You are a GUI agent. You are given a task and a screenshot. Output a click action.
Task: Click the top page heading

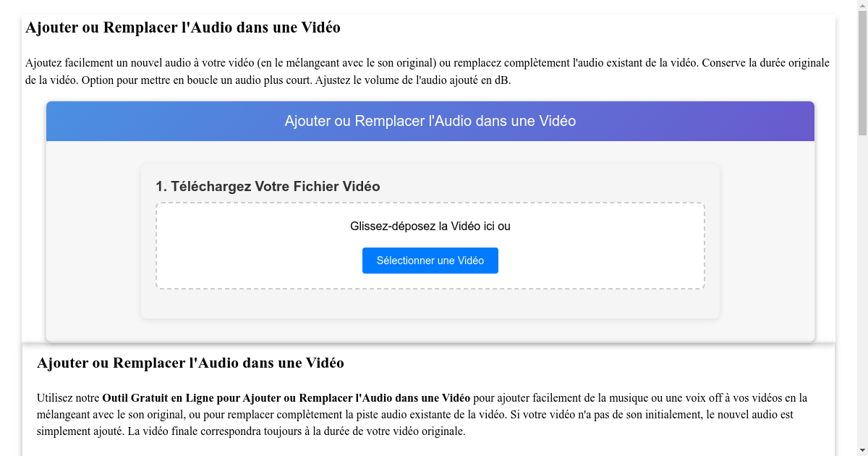pyautogui.click(x=182, y=28)
